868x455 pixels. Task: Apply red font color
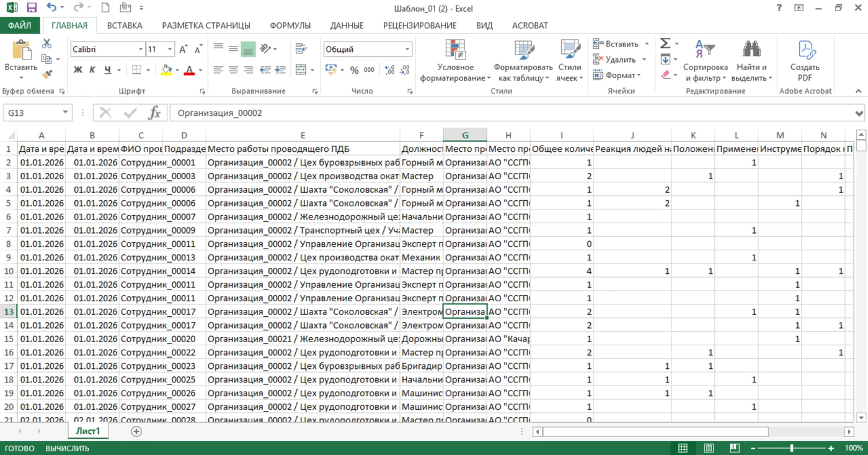[189, 70]
